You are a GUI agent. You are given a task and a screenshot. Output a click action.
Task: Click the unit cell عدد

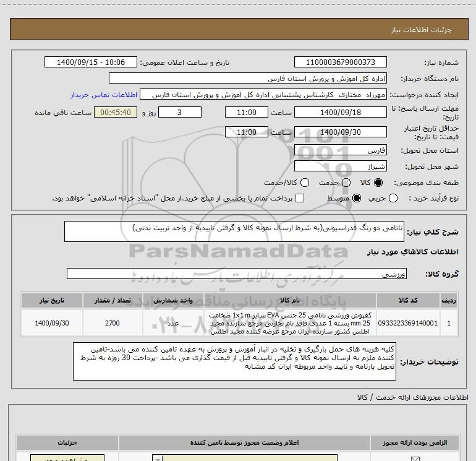pyautogui.click(x=172, y=323)
